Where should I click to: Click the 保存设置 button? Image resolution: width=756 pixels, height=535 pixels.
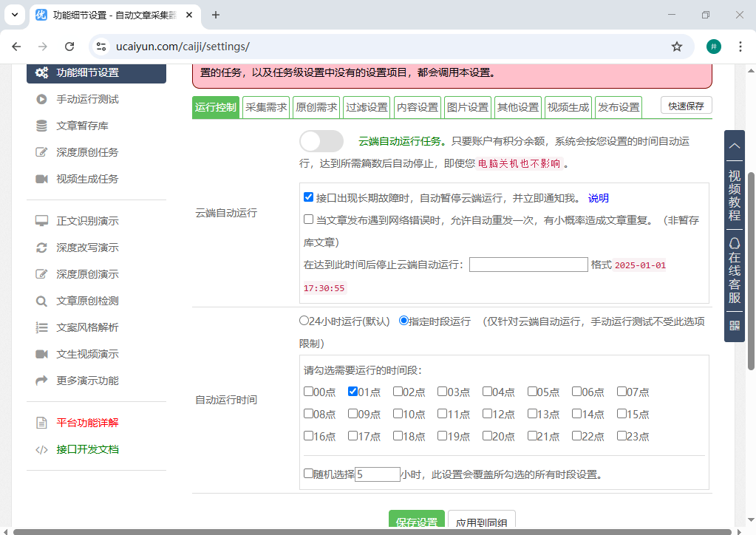(x=416, y=520)
